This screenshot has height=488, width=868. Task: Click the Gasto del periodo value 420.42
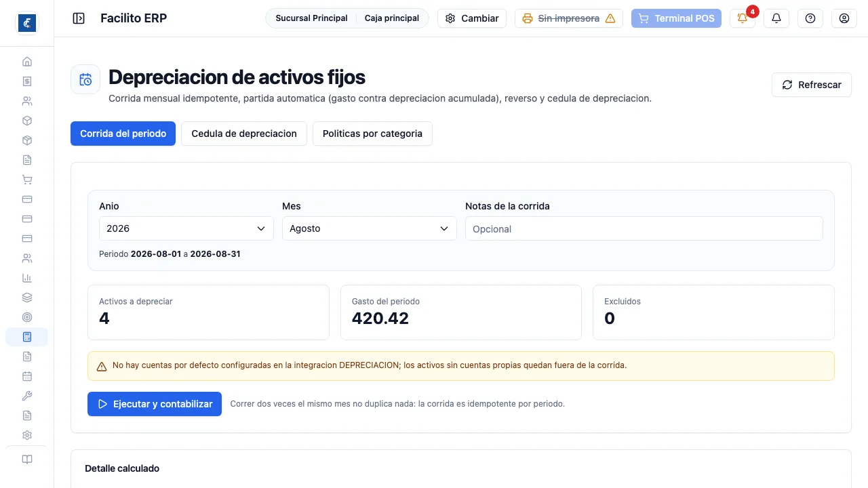tap(380, 319)
